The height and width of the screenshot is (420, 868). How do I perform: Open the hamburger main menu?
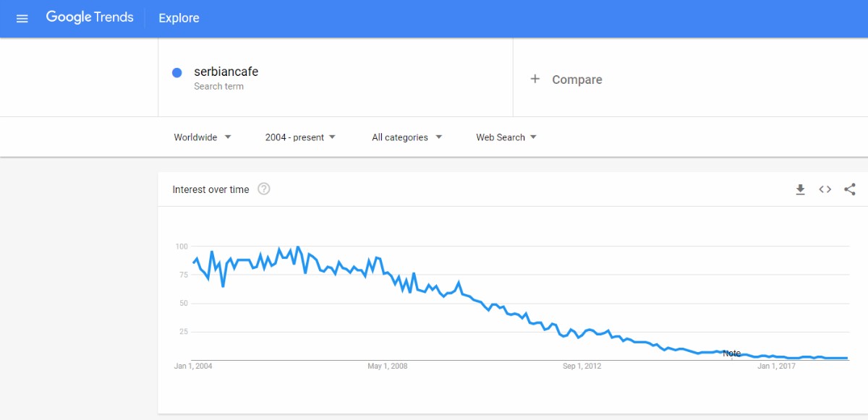click(22, 18)
